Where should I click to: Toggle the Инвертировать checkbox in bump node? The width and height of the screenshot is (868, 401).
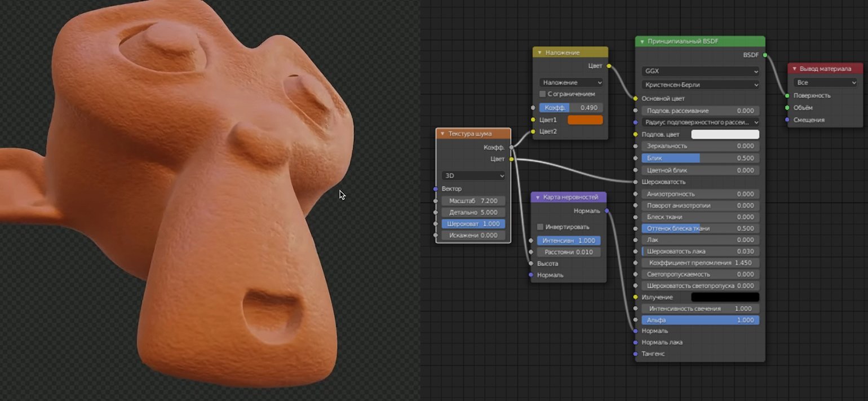(540, 227)
